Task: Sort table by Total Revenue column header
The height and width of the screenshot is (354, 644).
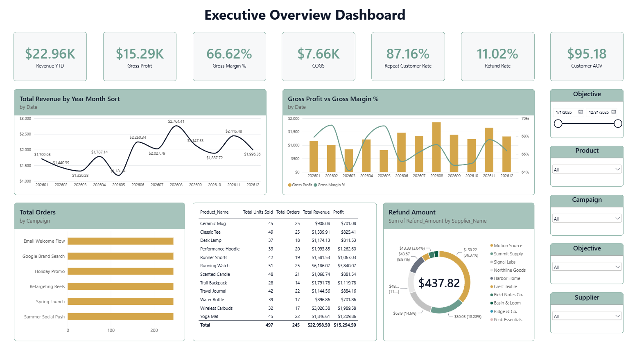Action: pyautogui.click(x=316, y=212)
